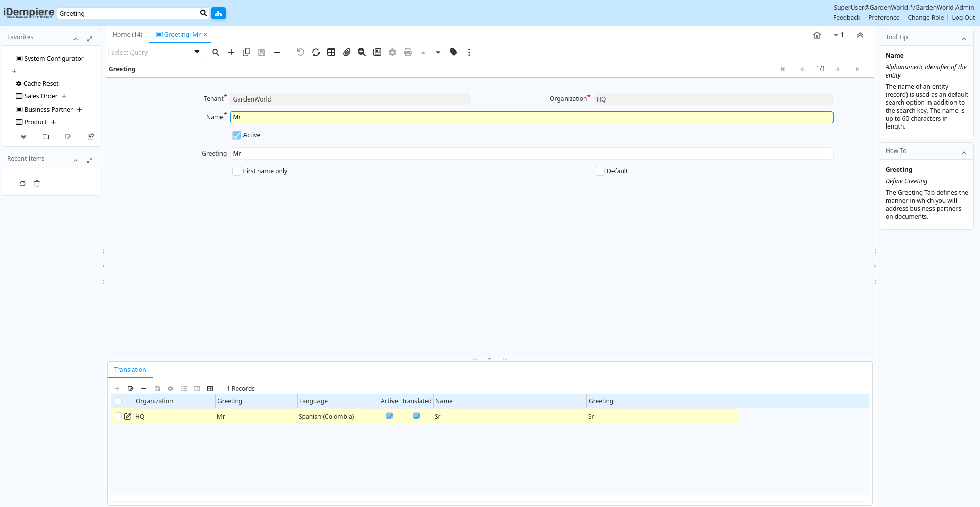Click the New Record plus icon in toolbar
This screenshot has height=507, width=980.
pyautogui.click(x=231, y=52)
